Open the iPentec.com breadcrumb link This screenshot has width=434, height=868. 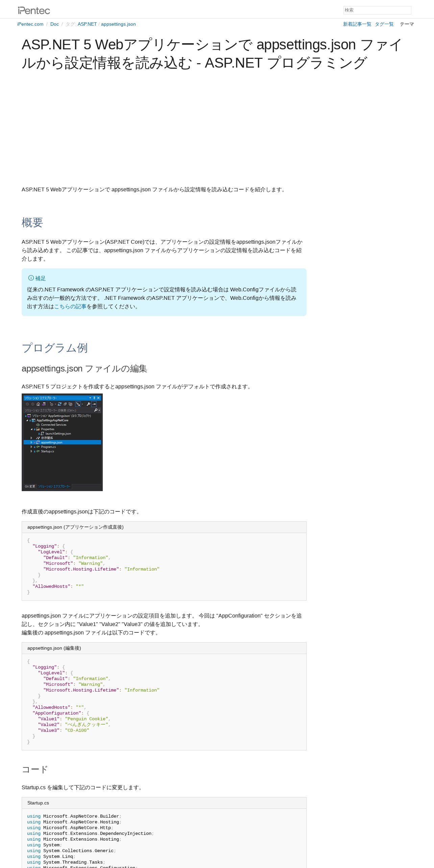coord(30,24)
